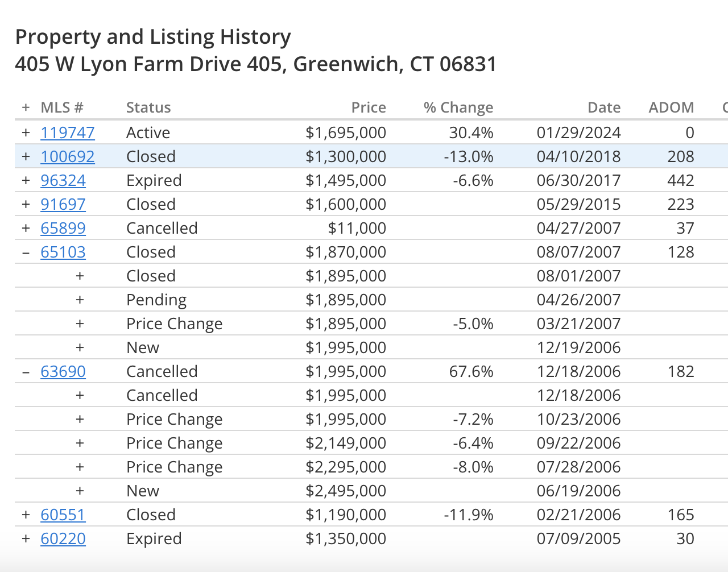Screen dimensions: 728x572
Task: Expand the New sub-row dated 06/19/2006
Action: 80,491
